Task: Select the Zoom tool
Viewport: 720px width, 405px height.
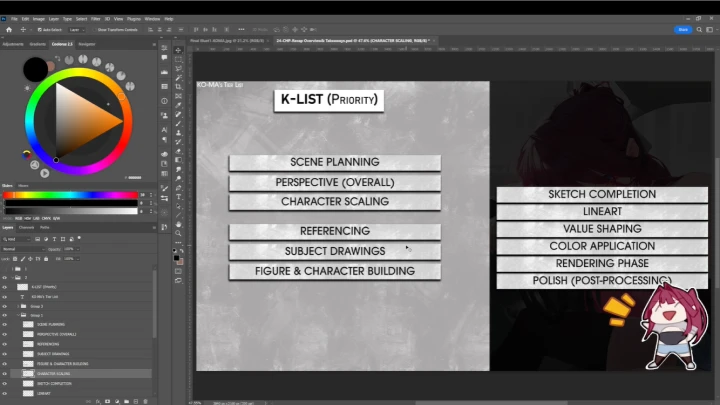Action: point(179,233)
